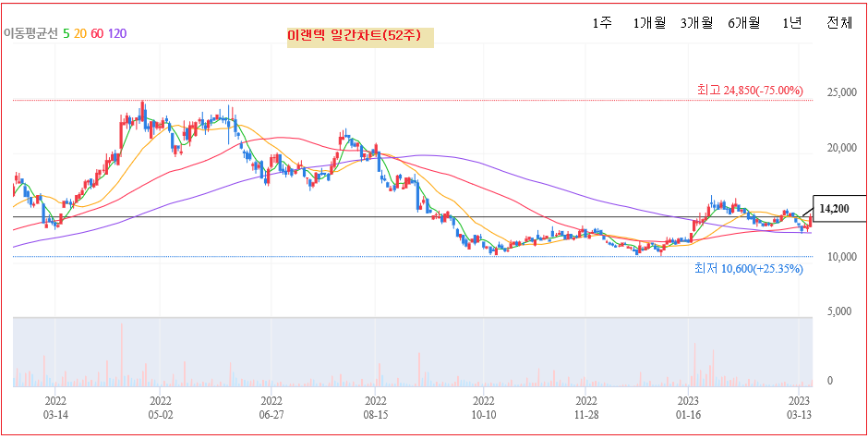
Task: Switch chart to 3개월 range
Action: 696,23
